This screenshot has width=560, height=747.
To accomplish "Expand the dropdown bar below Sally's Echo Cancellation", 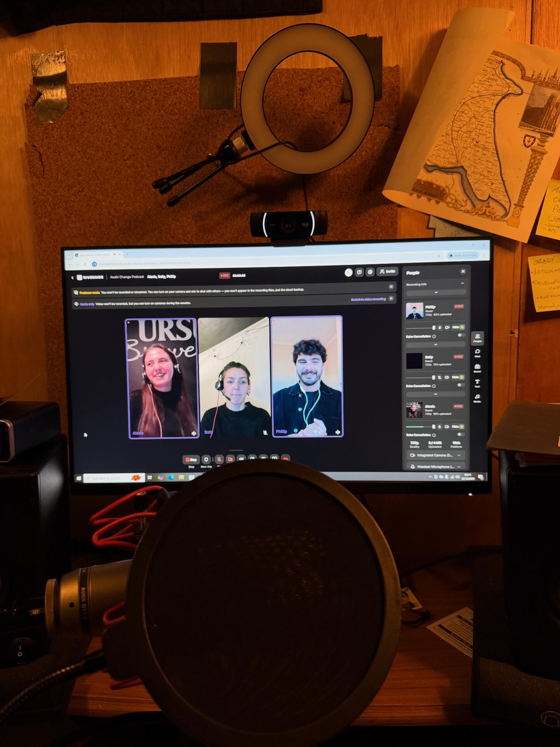I will pos(436,394).
